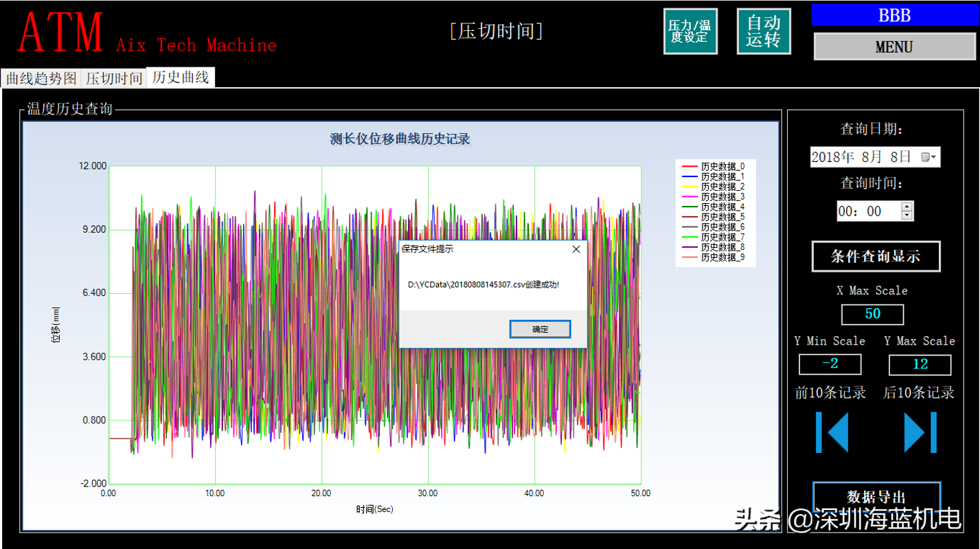The height and width of the screenshot is (549, 980).
Task: Decrease 查询时间 with the down arrow
Action: coord(907,215)
